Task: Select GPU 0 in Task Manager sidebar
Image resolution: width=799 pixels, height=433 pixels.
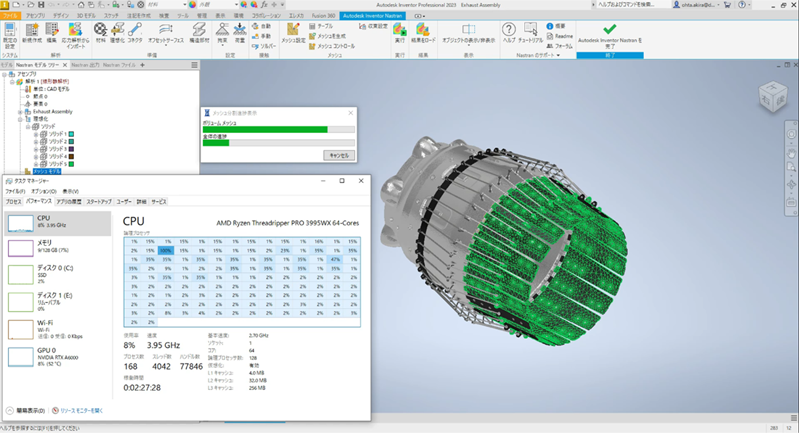Action: (58, 357)
